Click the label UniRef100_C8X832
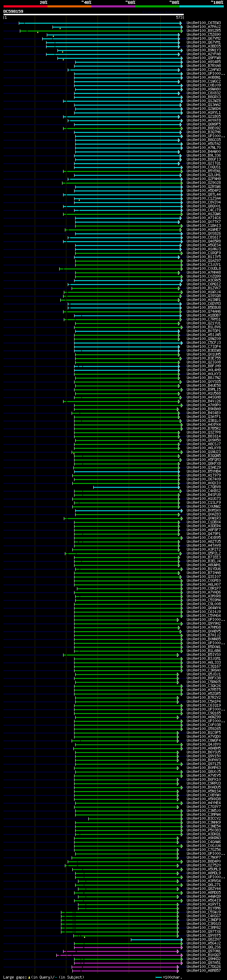 pyautogui.click(x=203, y=93)
